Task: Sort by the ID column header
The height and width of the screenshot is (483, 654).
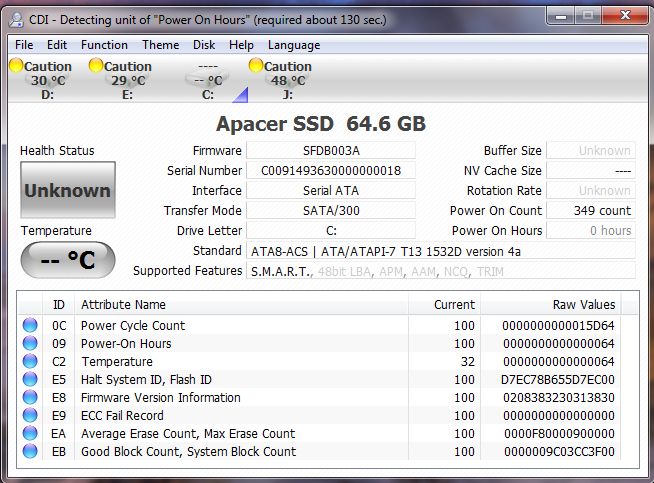Action: [59, 304]
